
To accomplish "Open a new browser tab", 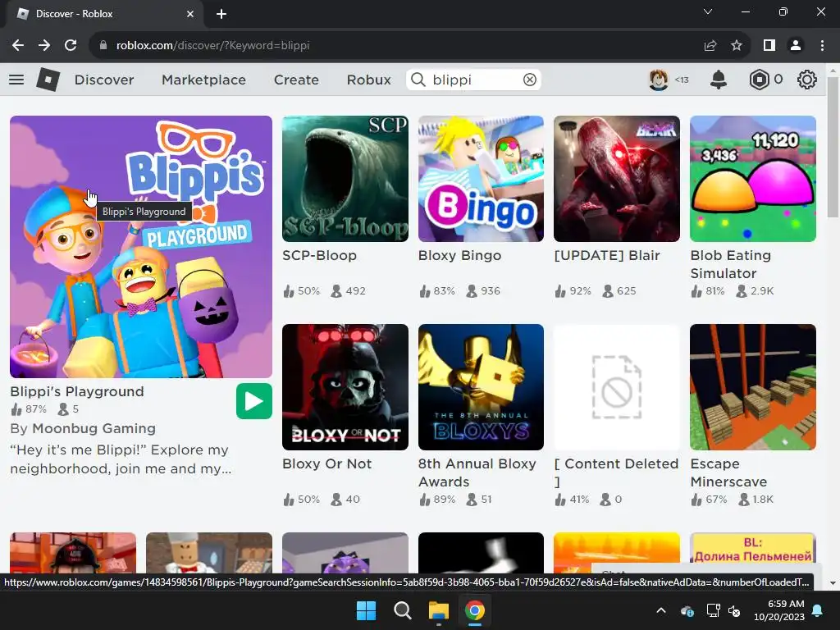I will (x=221, y=14).
